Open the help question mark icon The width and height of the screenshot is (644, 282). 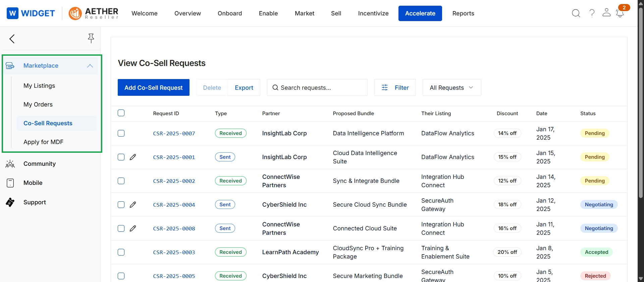tap(592, 13)
